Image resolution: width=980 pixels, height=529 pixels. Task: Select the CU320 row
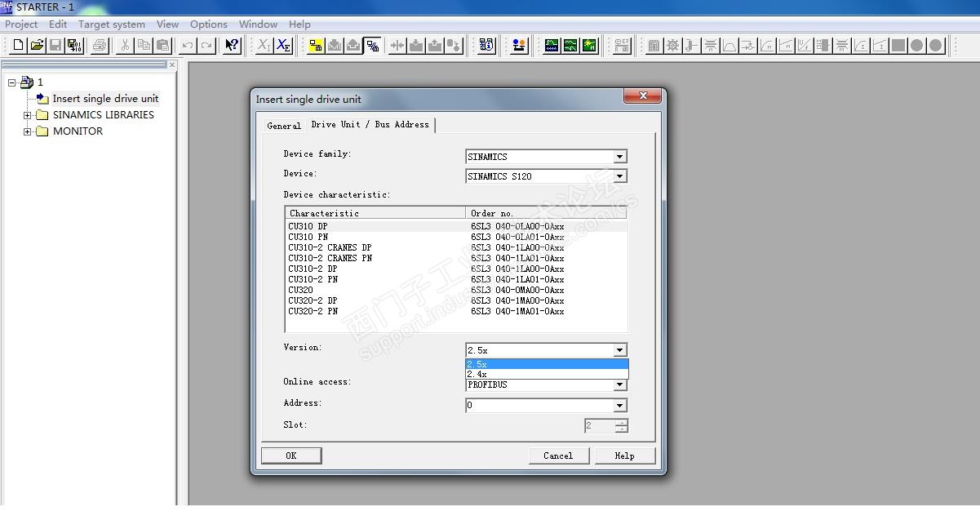(x=456, y=290)
